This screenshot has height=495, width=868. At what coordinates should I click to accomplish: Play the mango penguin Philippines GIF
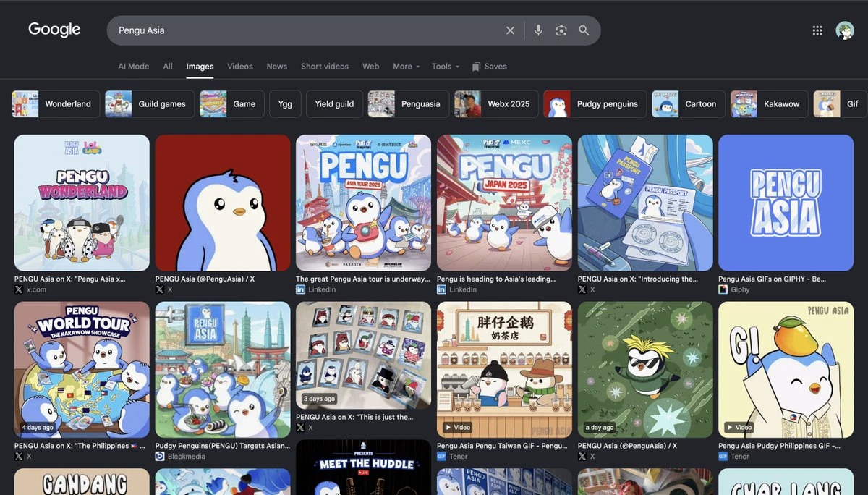tap(786, 370)
